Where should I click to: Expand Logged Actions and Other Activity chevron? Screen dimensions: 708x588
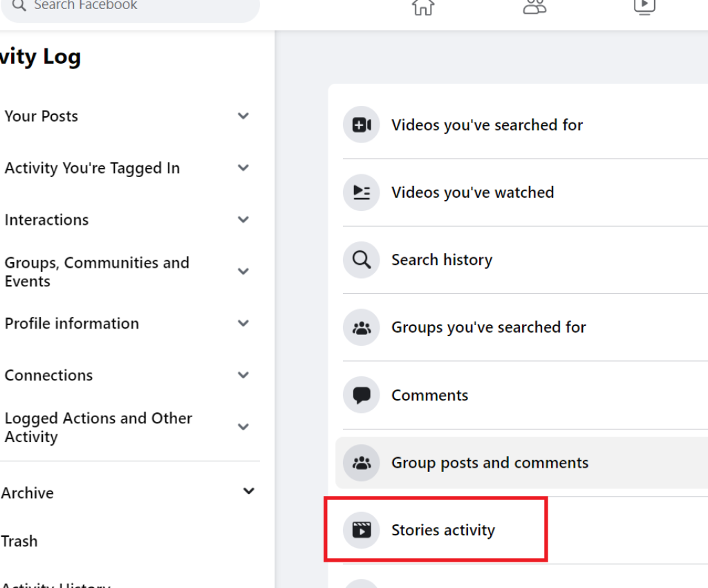pos(243,427)
